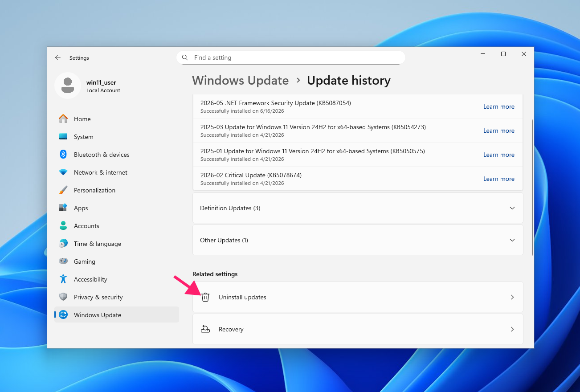Open Uninstall updates via its chevron
Image resolution: width=580 pixels, height=392 pixels.
pos(512,297)
